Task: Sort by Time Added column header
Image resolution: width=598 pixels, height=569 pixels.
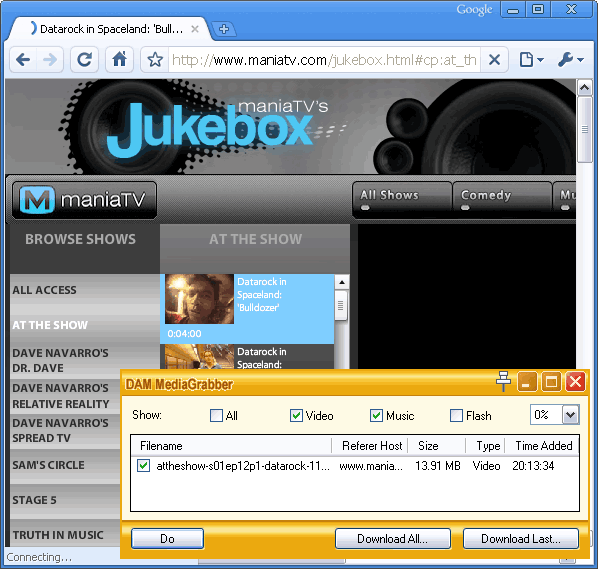Action: pos(542,446)
